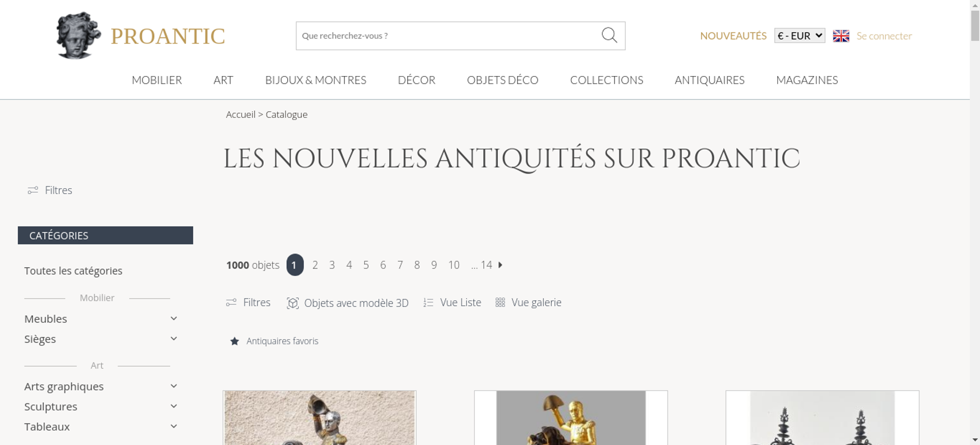Open the BIJOUX & MONTRES menu
Image resolution: width=980 pixels, height=445 pixels.
pyautogui.click(x=316, y=80)
